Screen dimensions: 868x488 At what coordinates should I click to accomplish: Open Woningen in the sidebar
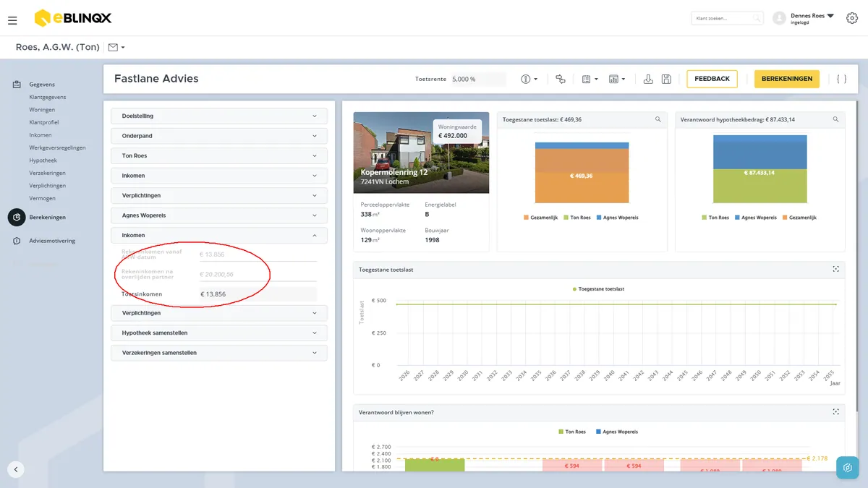tap(42, 110)
